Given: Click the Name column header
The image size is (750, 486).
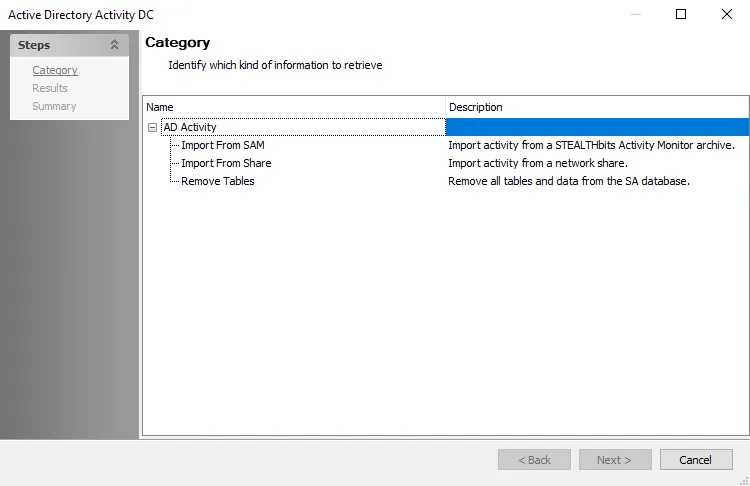Looking at the screenshot, I should pos(294,107).
